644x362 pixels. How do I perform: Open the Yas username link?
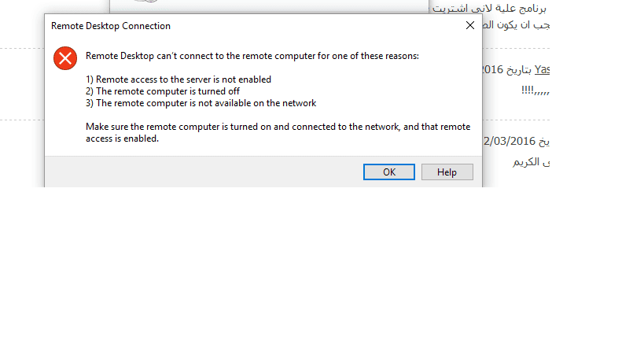tap(542, 69)
